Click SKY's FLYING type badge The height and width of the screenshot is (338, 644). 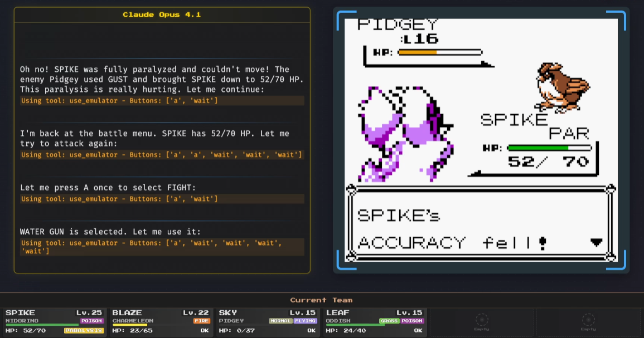[x=305, y=321]
